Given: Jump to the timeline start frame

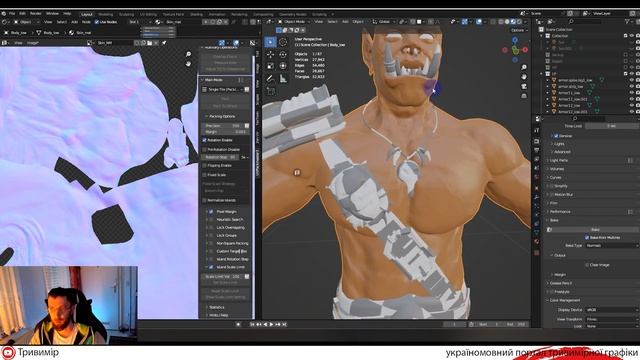Looking at the screenshot, I should pos(252,324).
